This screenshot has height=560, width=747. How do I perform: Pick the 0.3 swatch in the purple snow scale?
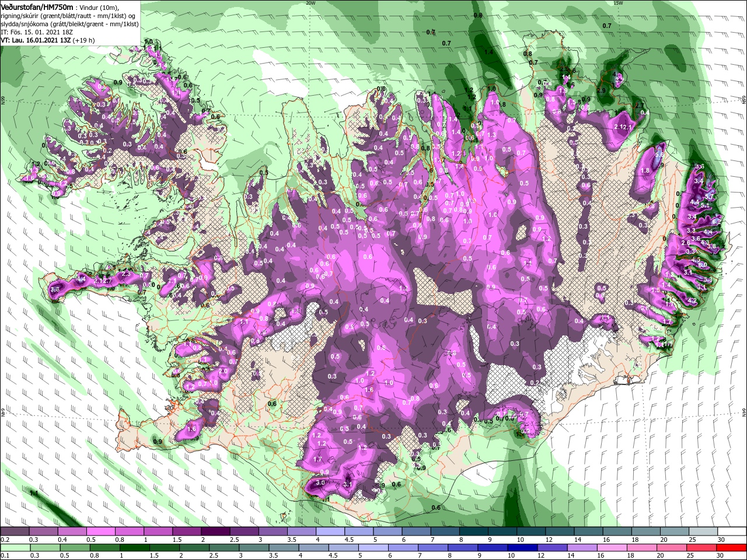tap(43, 531)
